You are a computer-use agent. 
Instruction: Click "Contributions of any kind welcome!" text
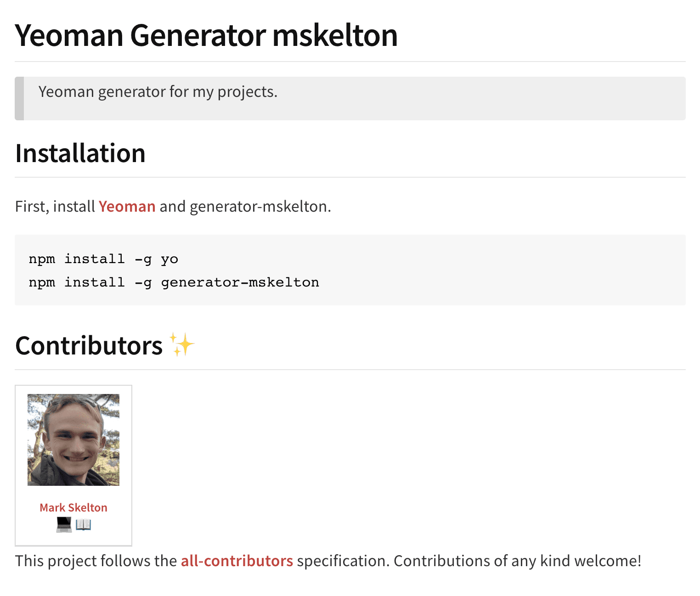517,561
